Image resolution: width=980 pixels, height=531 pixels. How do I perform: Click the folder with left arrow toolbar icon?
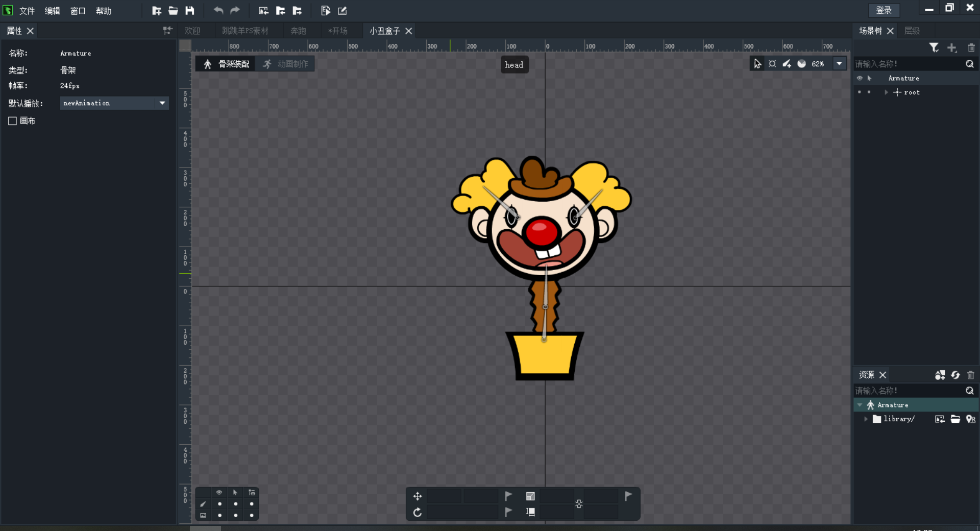pos(281,11)
